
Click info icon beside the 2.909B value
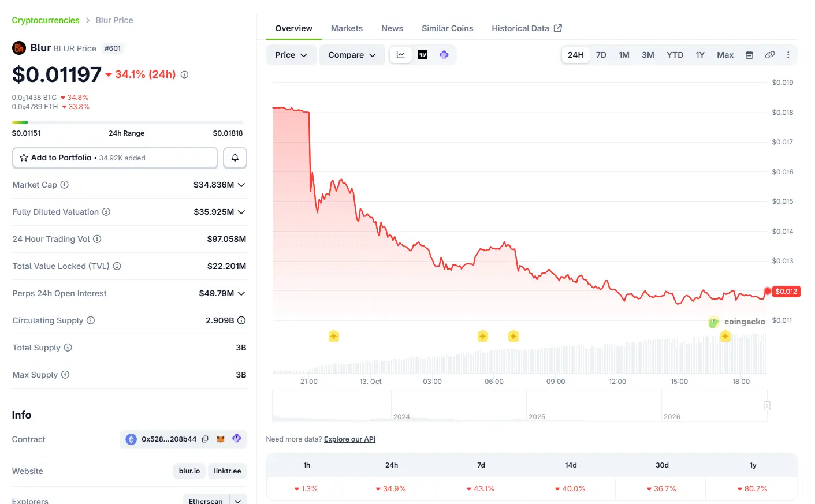[x=241, y=320]
